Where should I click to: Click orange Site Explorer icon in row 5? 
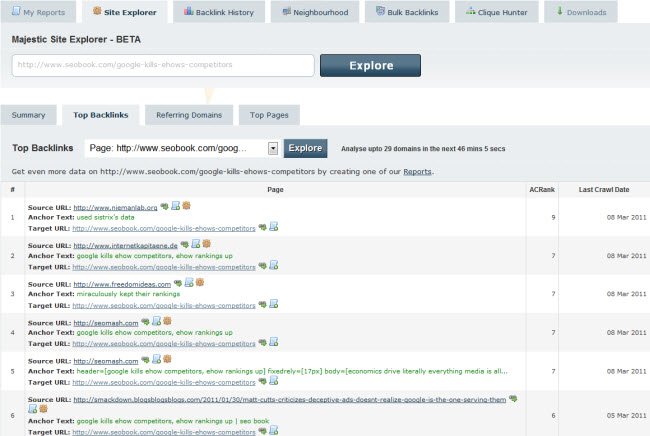pos(167,359)
